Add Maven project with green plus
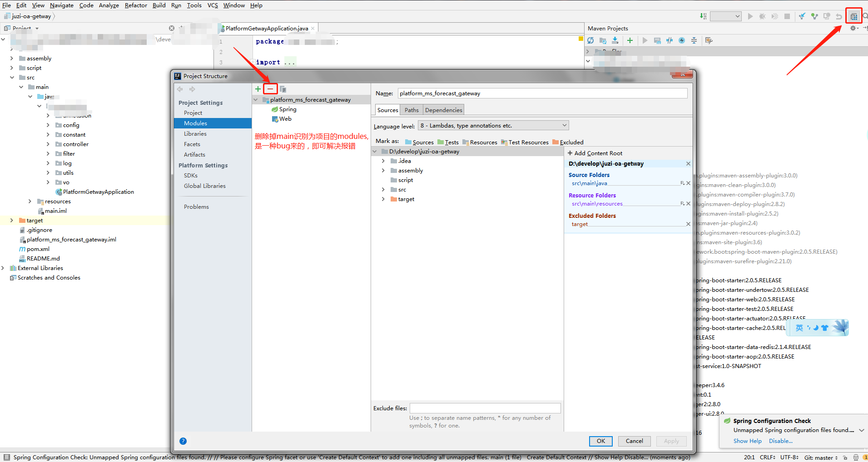 pyautogui.click(x=630, y=40)
